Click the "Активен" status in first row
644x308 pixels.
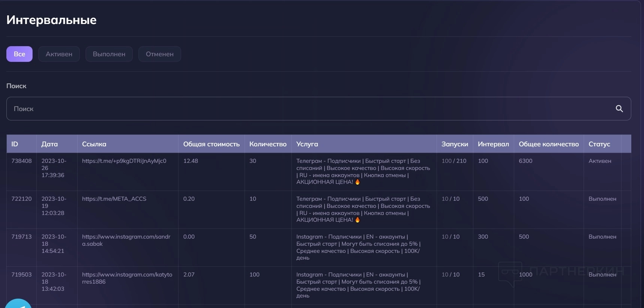[600, 161]
